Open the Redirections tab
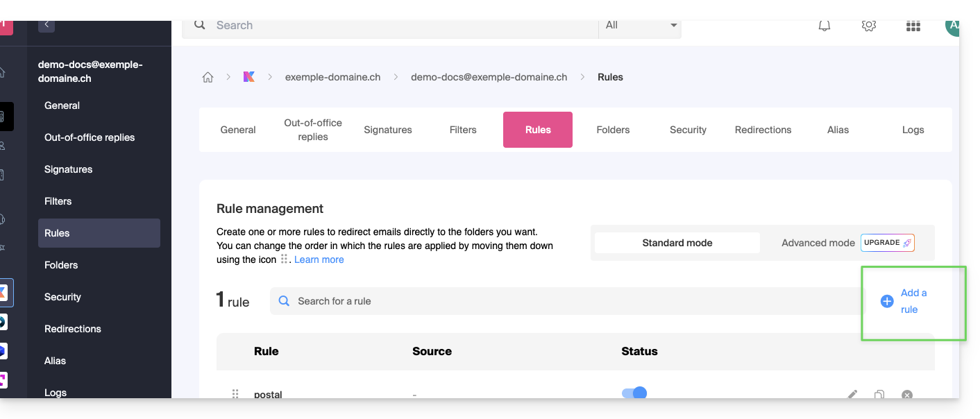 point(763,130)
